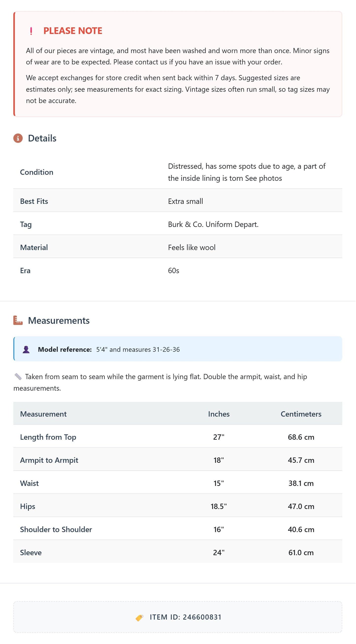Click the Model reference label
The height and width of the screenshot is (644, 356).
click(65, 350)
